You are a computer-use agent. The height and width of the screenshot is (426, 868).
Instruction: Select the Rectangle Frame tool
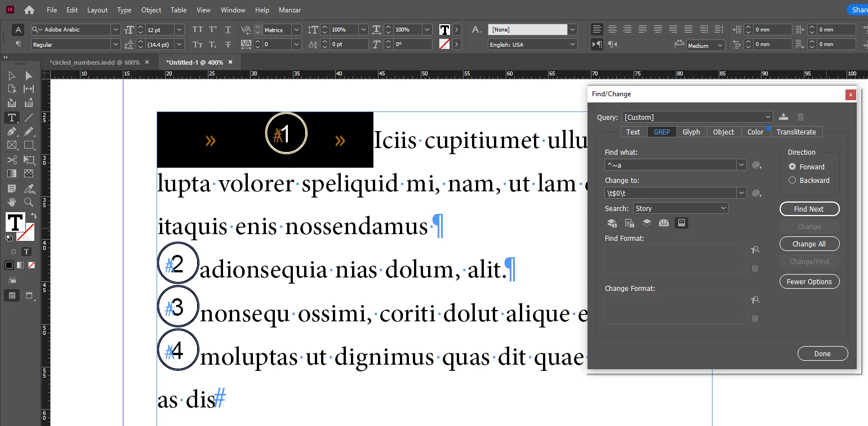click(11, 145)
